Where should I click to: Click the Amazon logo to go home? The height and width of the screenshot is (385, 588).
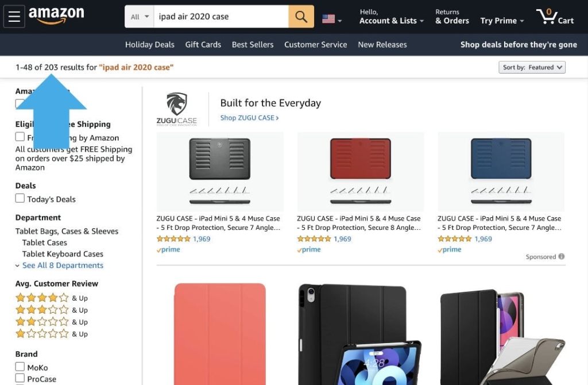(56, 16)
